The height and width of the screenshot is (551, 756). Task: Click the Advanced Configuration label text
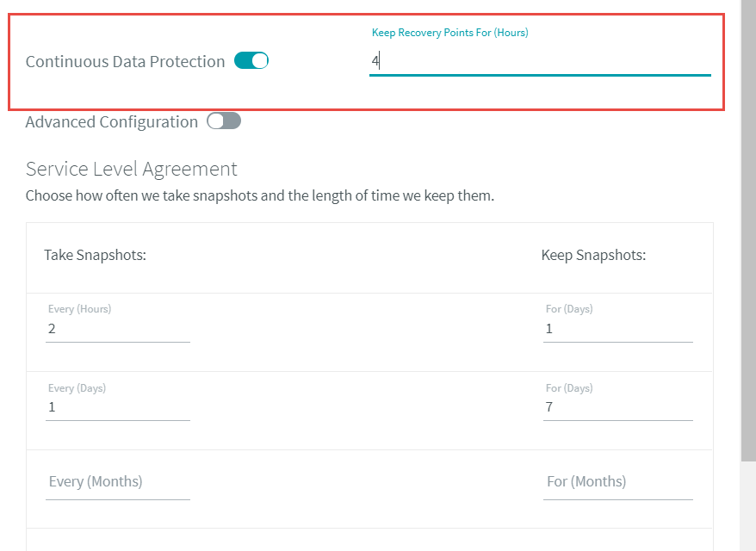pyautogui.click(x=112, y=122)
